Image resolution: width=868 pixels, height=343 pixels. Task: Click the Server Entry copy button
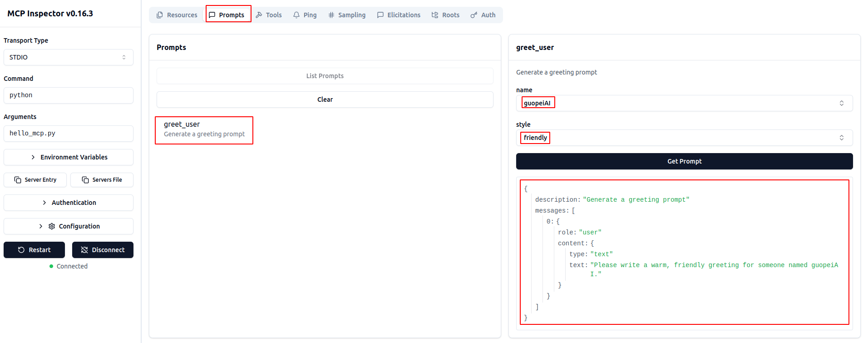(x=35, y=180)
